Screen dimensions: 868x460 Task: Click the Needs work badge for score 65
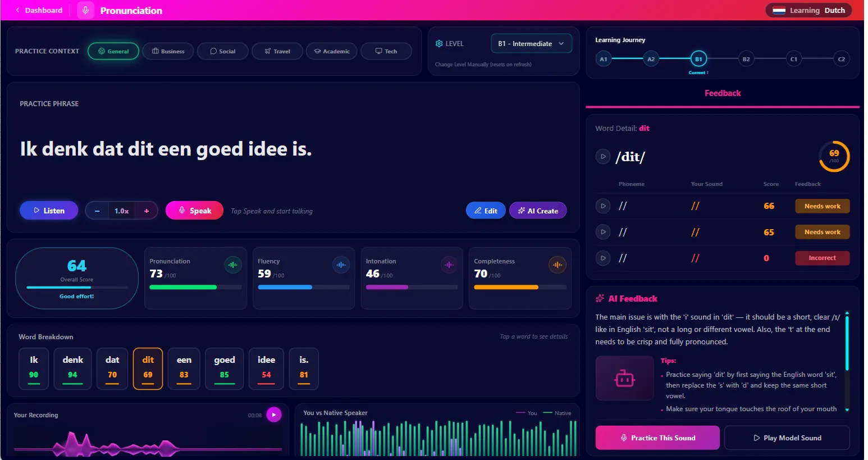[822, 232]
